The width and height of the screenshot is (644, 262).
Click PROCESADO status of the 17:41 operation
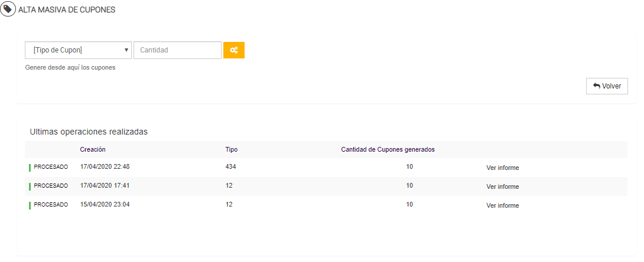click(51, 186)
